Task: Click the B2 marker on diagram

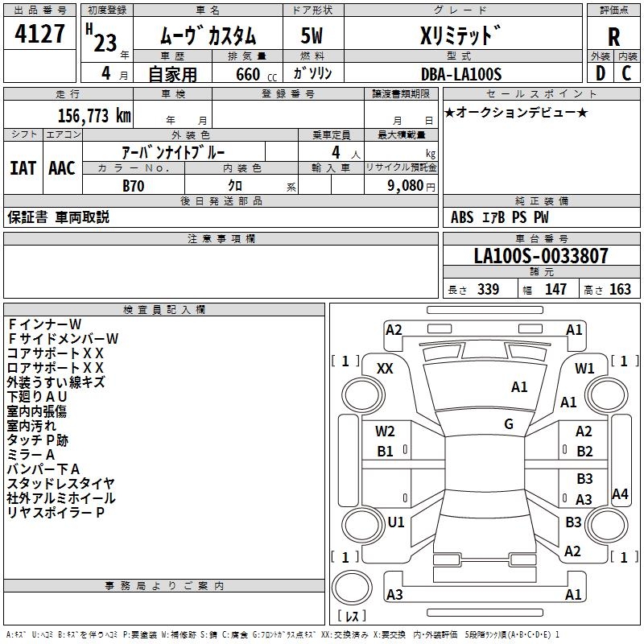Action: 584,452
